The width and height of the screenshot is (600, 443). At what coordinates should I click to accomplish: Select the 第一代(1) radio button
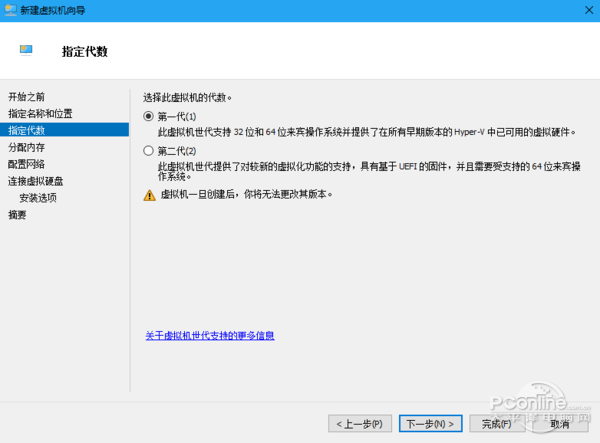pos(149,116)
